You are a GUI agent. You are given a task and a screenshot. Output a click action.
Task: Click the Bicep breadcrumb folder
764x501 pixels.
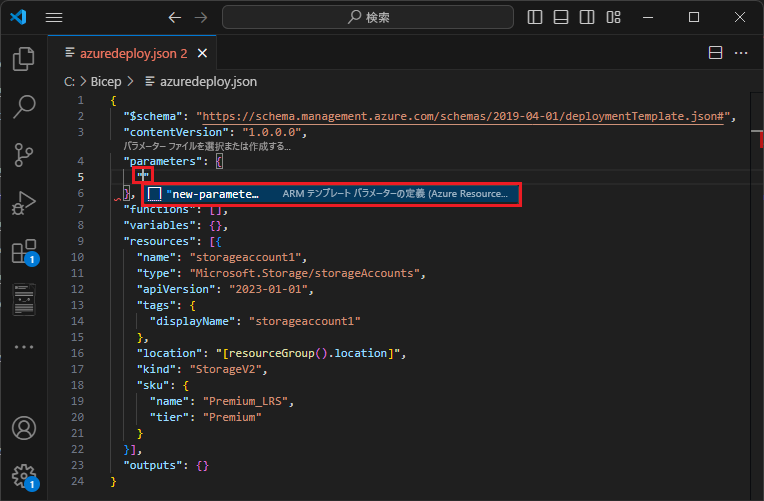106,81
